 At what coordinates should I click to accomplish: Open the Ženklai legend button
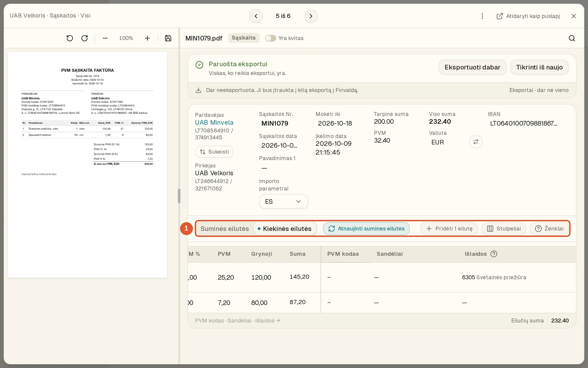pyautogui.click(x=549, y=229)
